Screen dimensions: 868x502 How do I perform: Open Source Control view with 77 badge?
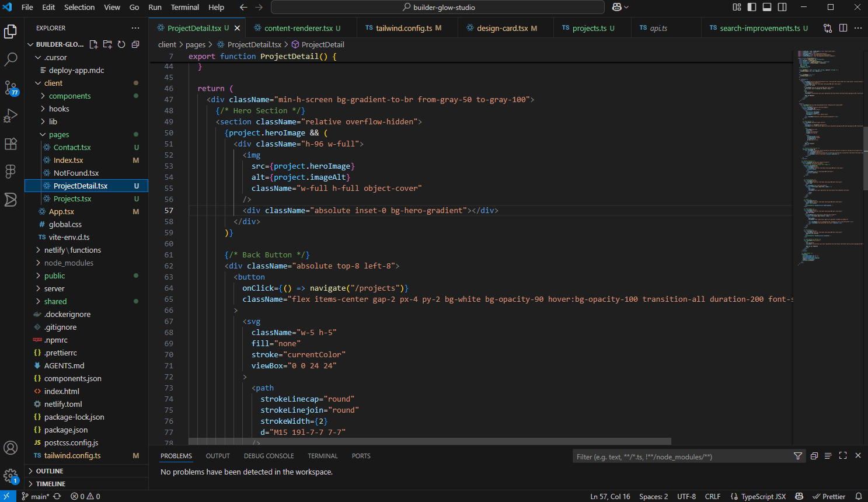pos(11,88)
